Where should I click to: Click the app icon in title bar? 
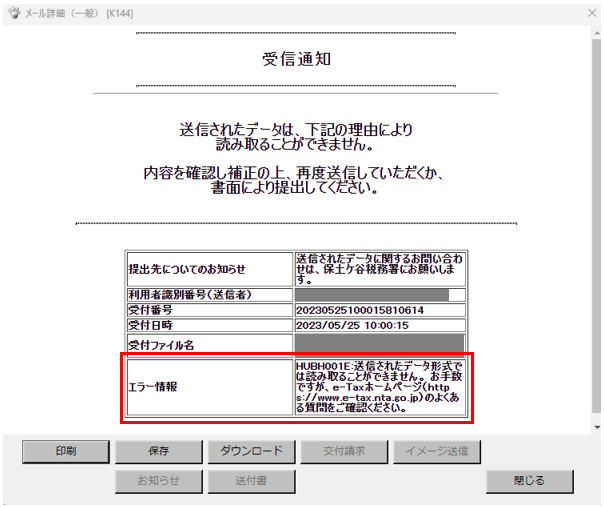pos(13,9)
